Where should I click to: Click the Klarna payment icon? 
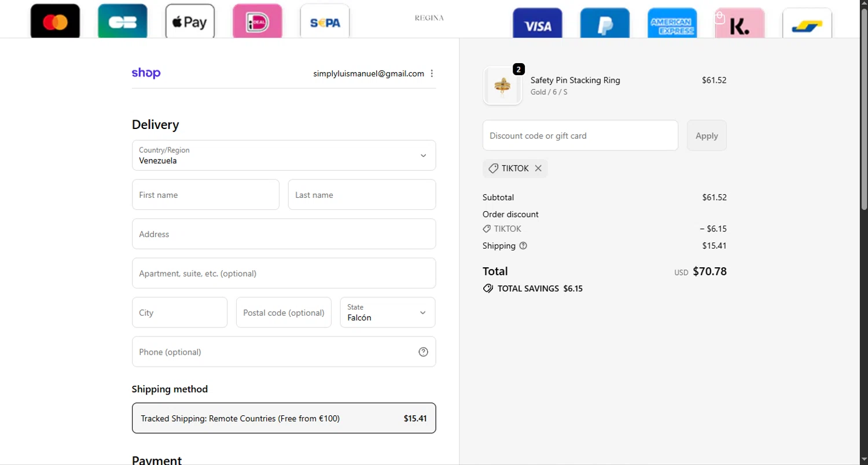click(740, 24)
